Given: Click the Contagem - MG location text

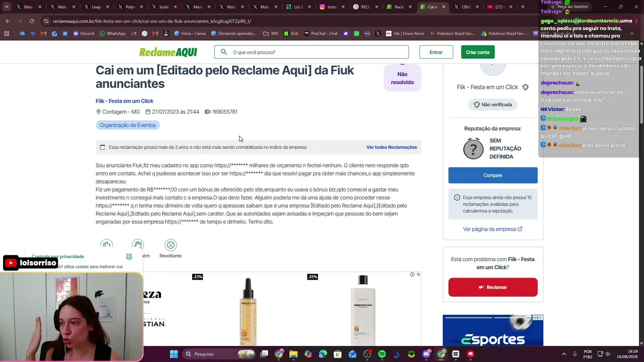Looking at the screenshot, I should click(x=118, y=112).
